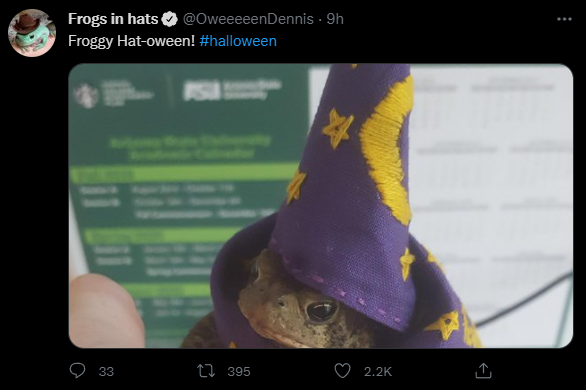586x390 pixels.
Task: Click the toad's eye in the photo
Action: pyautogui.click(x=321, y=310)
